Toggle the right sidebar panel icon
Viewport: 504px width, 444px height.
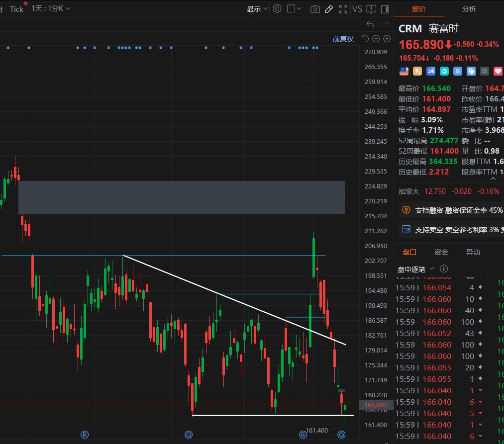click(385, 9)
